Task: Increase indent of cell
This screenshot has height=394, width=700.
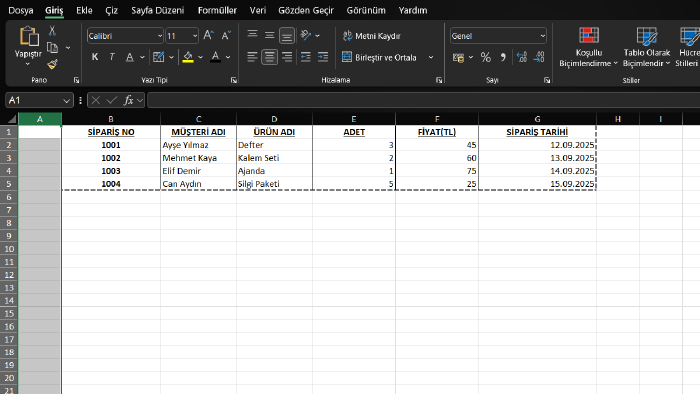Action: [x=322, y=57]
